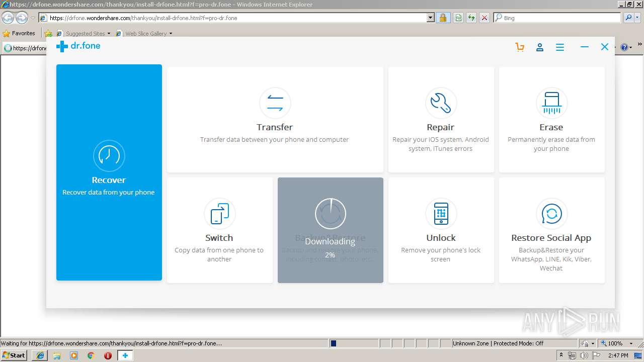644x362 pixels.
Task: Click Internet Explorer Forward button
Action: [22, 18]
